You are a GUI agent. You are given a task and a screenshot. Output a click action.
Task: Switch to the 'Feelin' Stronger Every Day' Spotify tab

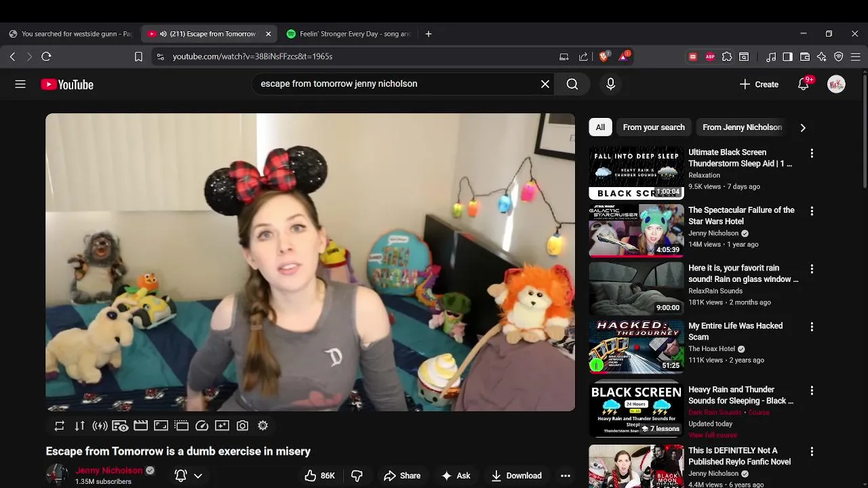(x=349, y=34)
